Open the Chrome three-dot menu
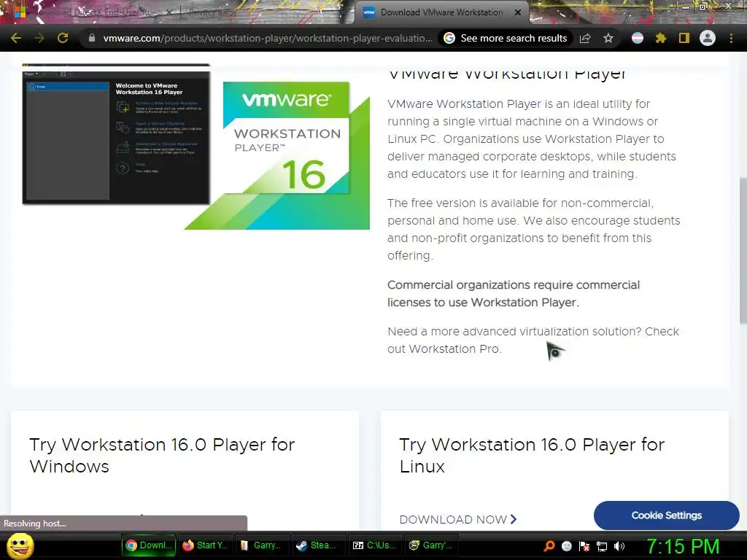The width and height of the screenshot is (747, 560). [731, 38]
